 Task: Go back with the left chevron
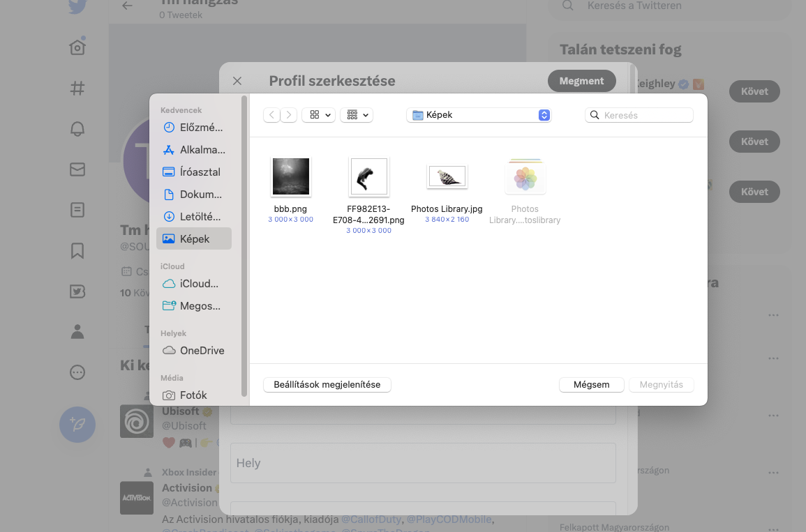[x=271, y=115]
